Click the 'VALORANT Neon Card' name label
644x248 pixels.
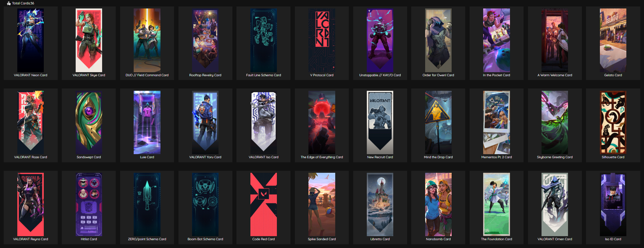[x=31, y=75]
